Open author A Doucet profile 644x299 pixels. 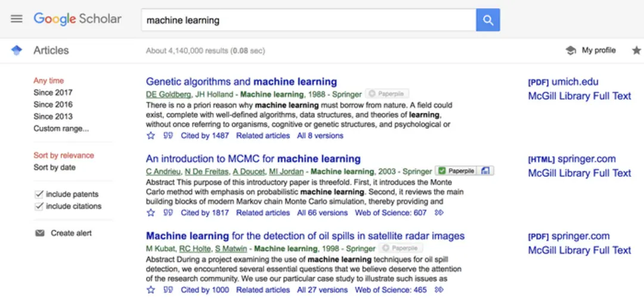pyautogui.click(x=250, y=171)
